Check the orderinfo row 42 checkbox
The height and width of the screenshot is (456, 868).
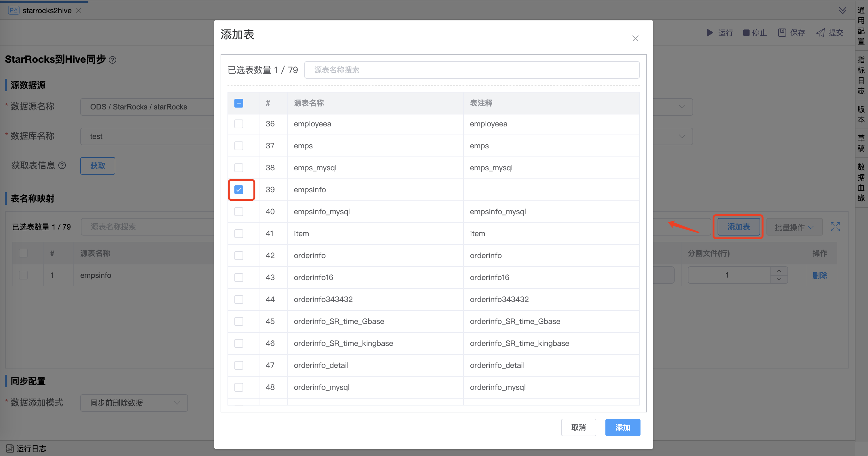pyautogui.click(x=238, y=256)
